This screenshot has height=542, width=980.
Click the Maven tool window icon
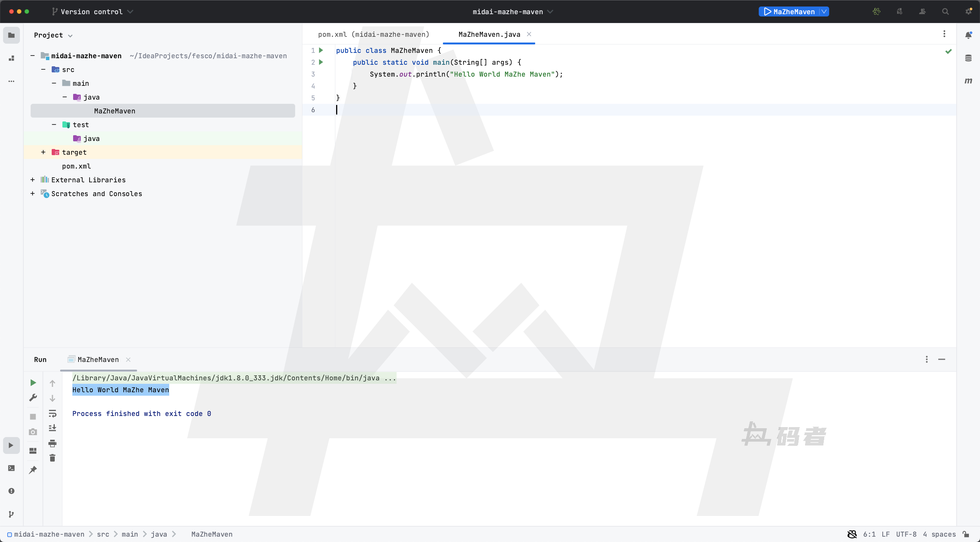pos(968,81)
